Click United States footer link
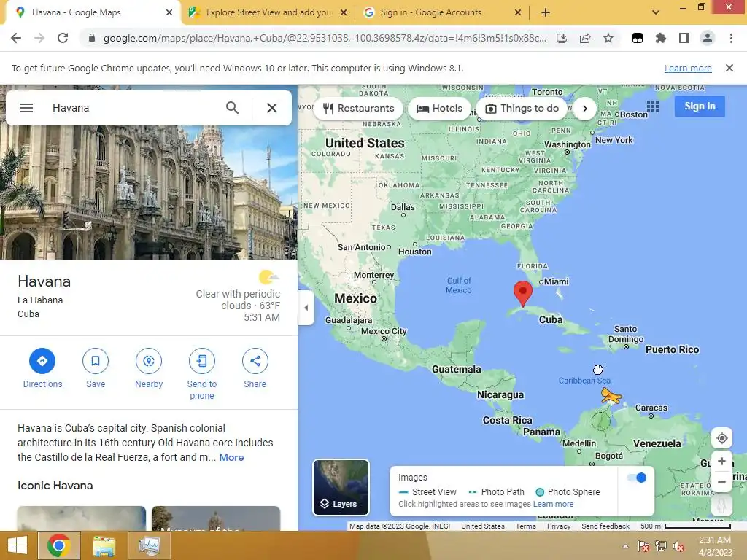747x560 pixels. [x=483, y=526]
